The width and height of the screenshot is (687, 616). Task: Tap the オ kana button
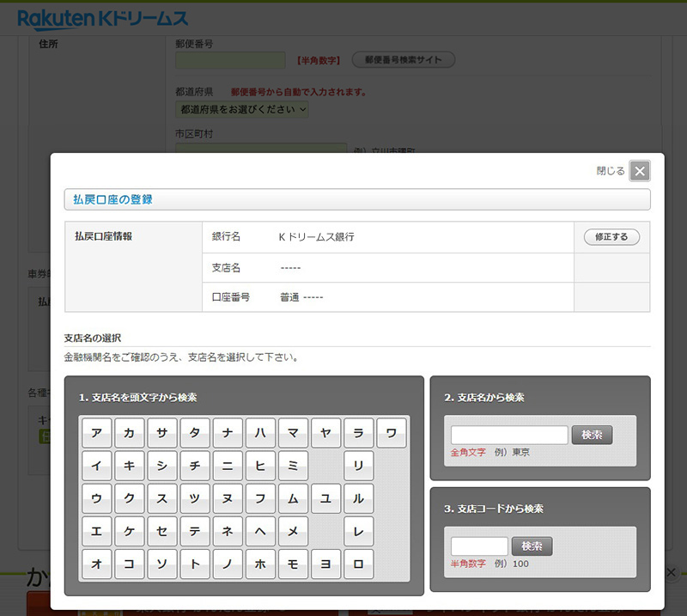click(97, 564)
